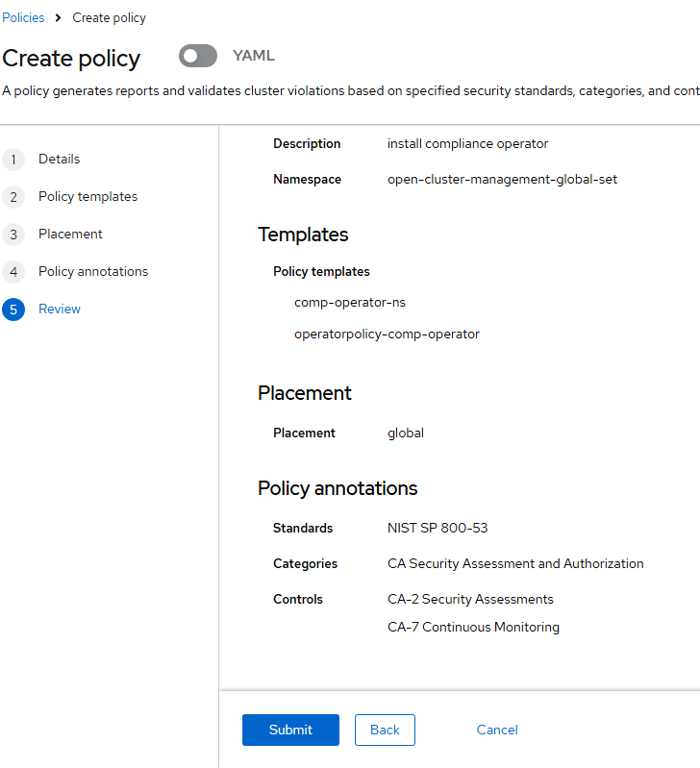This screenshot has width=700, height=768.
Task: Open the Policy annotations wizard step
Action: 93,271
